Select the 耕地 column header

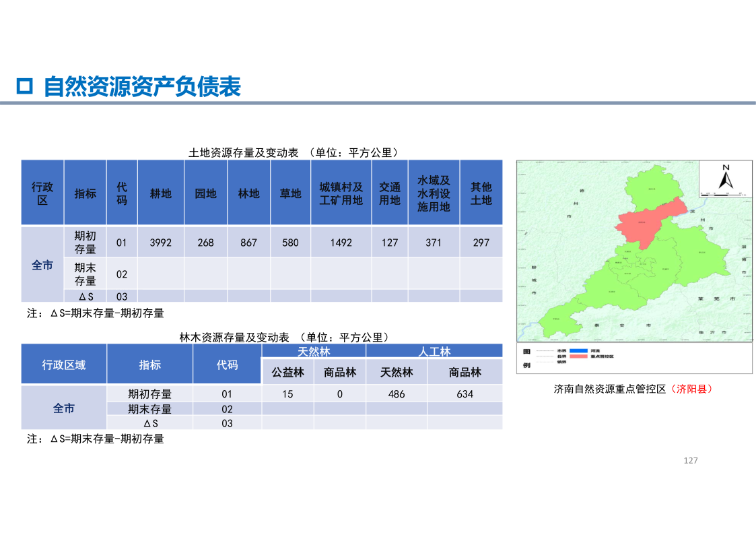(160, 193)
